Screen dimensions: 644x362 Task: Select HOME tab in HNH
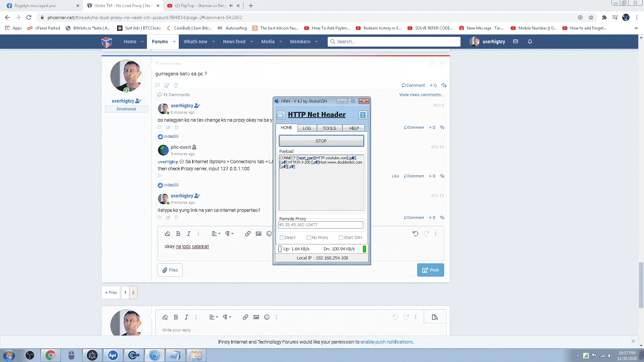coord(286,128)
